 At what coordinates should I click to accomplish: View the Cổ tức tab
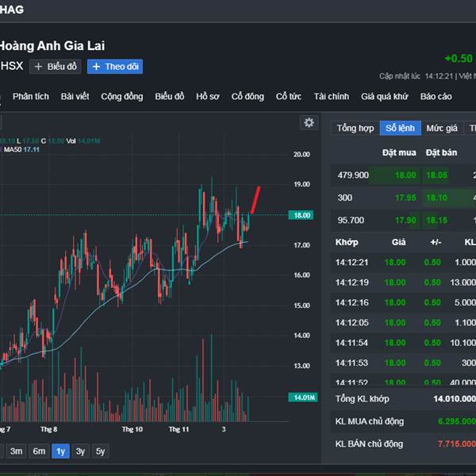tap(289, 96)
